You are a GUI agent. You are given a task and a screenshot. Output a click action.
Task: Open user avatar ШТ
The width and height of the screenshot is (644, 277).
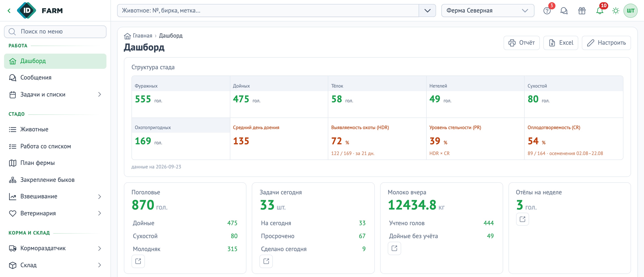(630, 11)
